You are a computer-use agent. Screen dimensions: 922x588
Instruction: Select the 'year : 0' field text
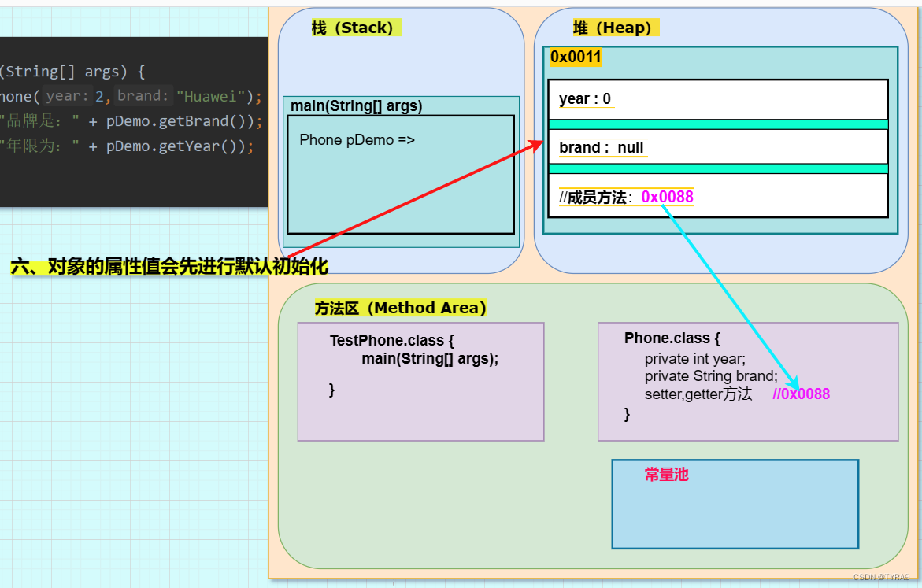585,98
